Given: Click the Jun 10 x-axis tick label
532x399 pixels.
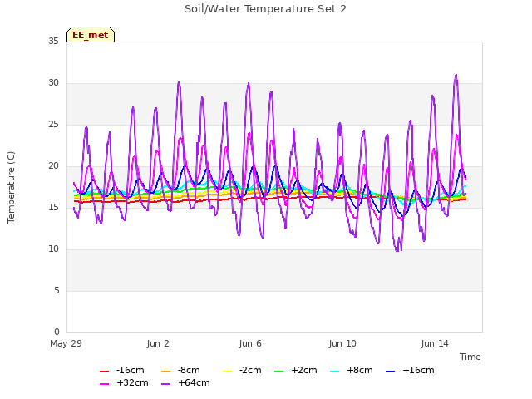Looking at the screenshot, I should [x=342, y=343].
